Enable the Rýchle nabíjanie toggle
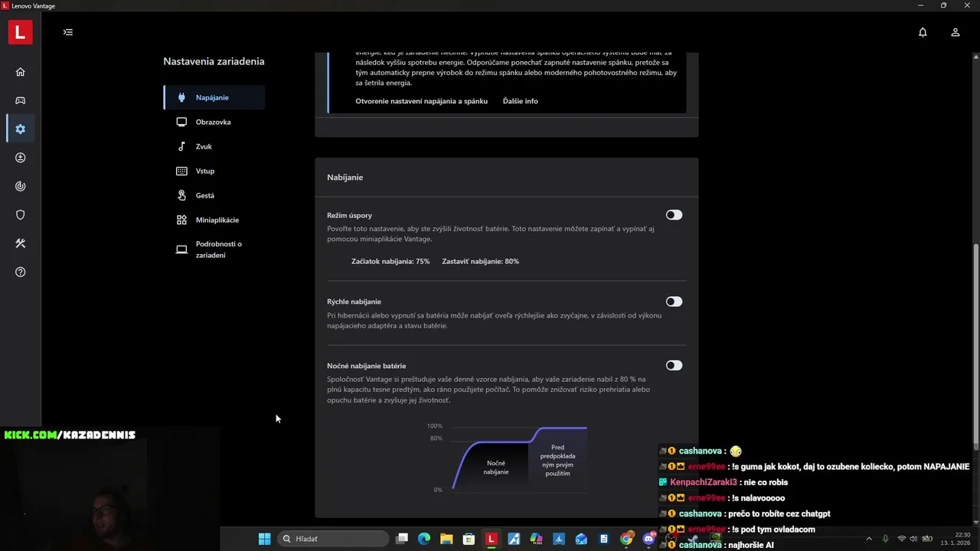 (674, 302)
